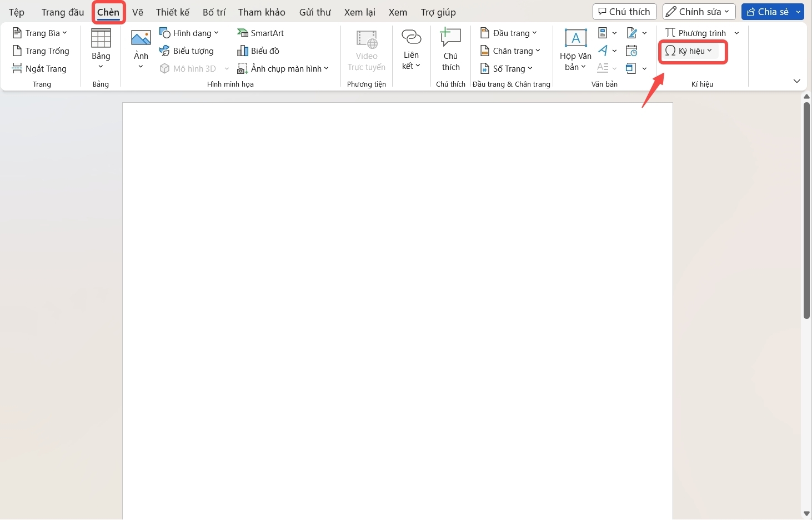This screenshot has height=520, width=812.
Task: Switch to the Xem view tab
Action: (x=398, y=12)
